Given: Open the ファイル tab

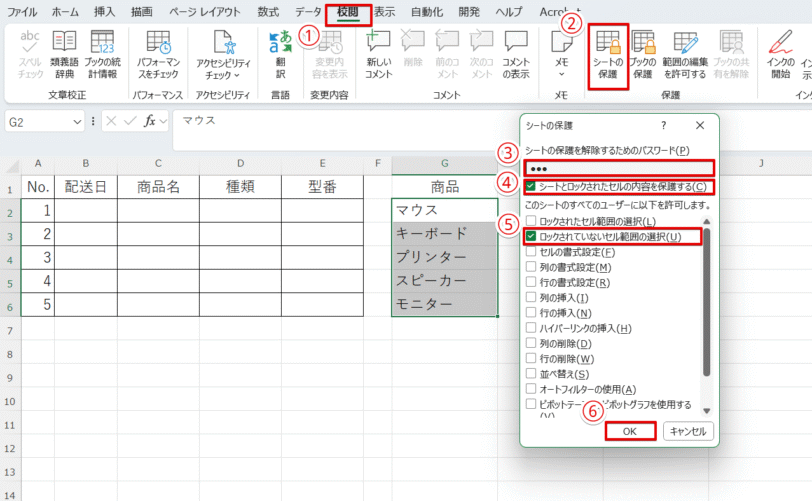Looking at the screenshot, I should 22,11.
